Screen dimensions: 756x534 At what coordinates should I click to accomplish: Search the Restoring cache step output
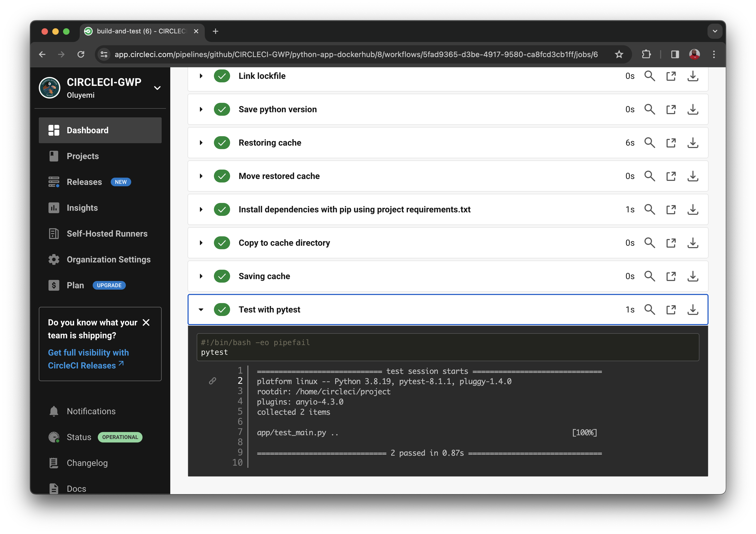649,143
